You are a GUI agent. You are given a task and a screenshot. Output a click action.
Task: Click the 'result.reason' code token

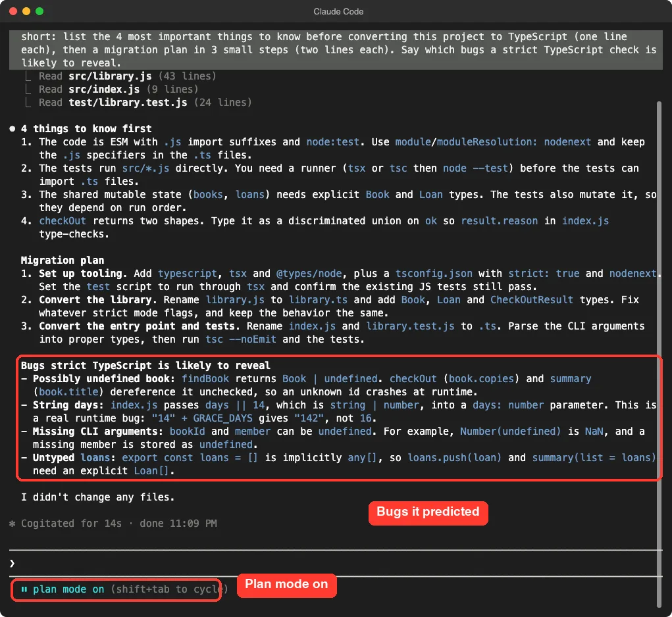(500, 220)
